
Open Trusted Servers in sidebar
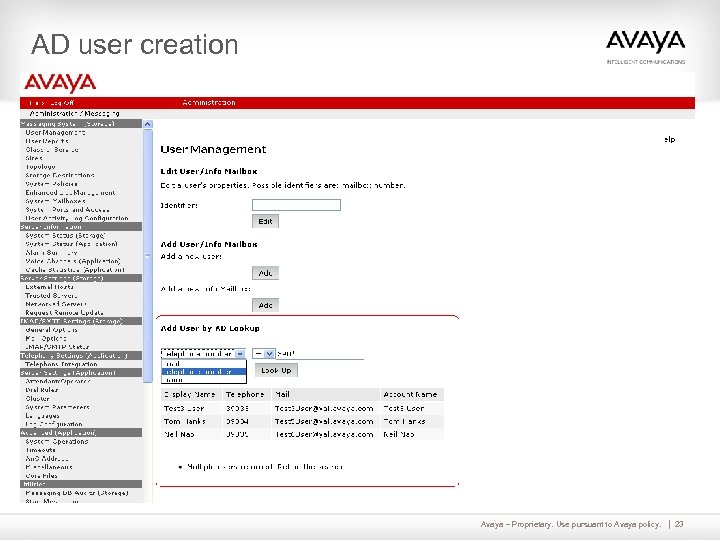click(51, 296)
